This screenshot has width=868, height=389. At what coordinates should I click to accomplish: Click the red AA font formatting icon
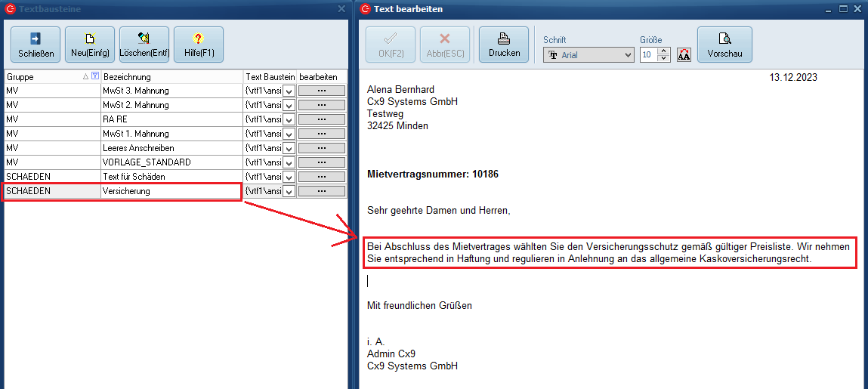coord(684,54)
